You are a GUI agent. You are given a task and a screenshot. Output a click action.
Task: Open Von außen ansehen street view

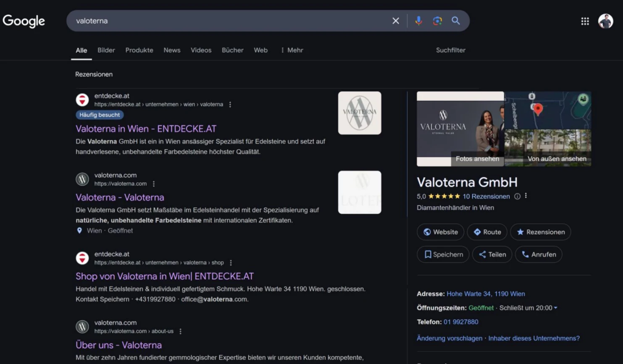click(548, 148)
